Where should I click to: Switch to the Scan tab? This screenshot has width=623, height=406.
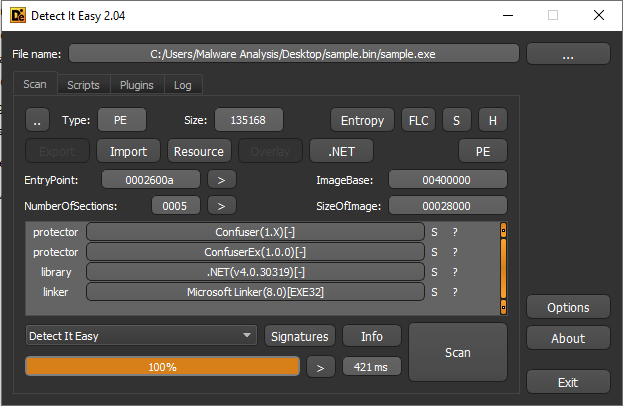(35, 84)
